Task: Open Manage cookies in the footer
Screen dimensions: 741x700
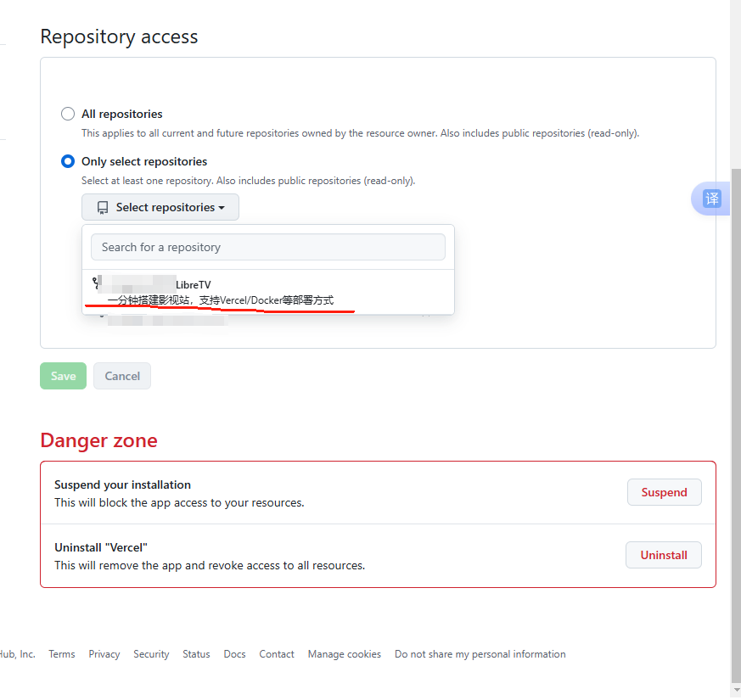Action: pyautogui.click(x=345, y=654)
